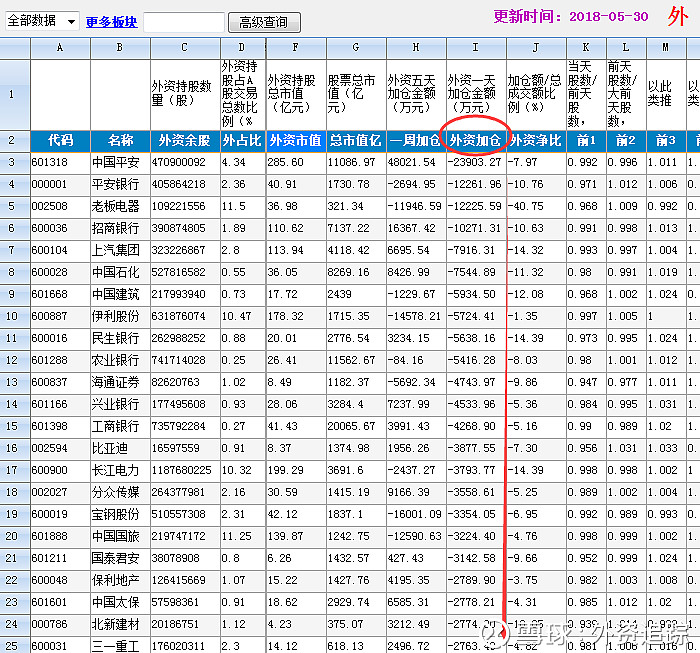Click stock name 海通证券

pyautogui.click(x=115, y=382)
